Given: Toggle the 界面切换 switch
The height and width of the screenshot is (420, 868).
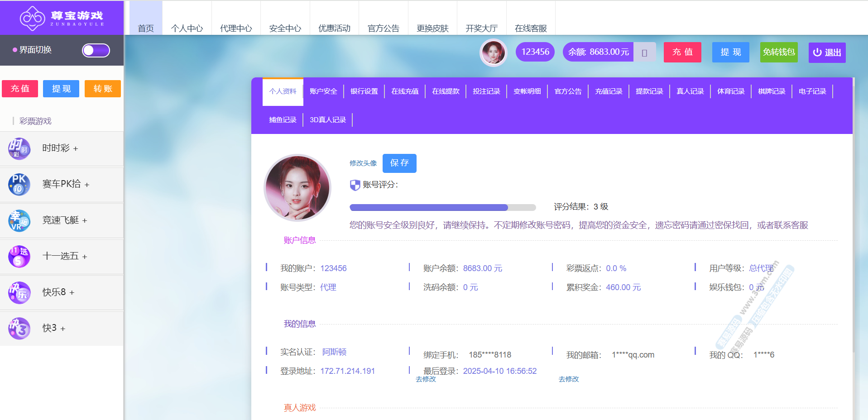Looking at the screenshot, I should tap(96, 50).
